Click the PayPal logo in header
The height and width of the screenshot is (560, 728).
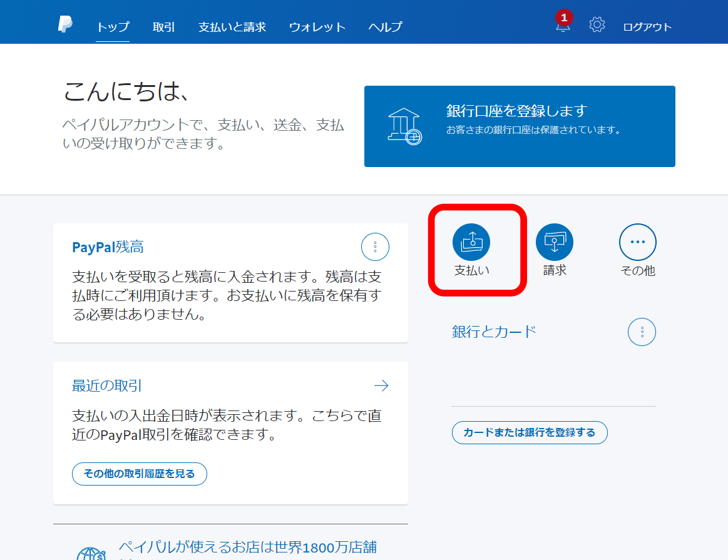[x=65, y=25]
